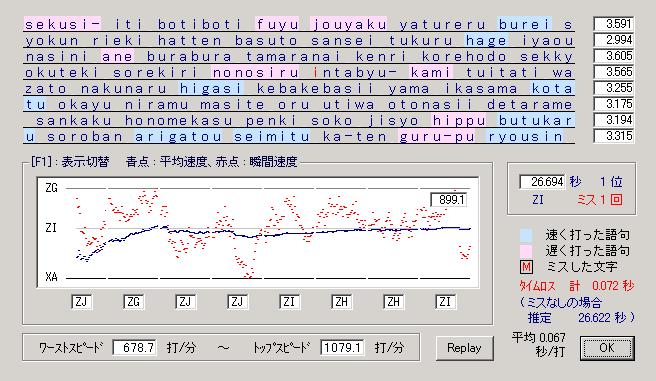Select the top speed field showing 1079.1
This screenshot has width=656, height=381.
(x=342, y=348)
